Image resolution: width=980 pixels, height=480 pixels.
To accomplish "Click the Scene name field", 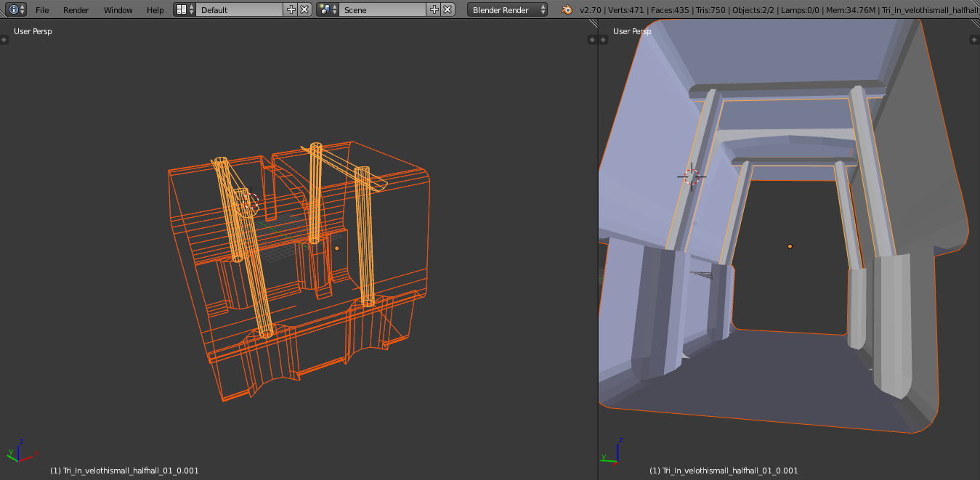I will [383, 9].
